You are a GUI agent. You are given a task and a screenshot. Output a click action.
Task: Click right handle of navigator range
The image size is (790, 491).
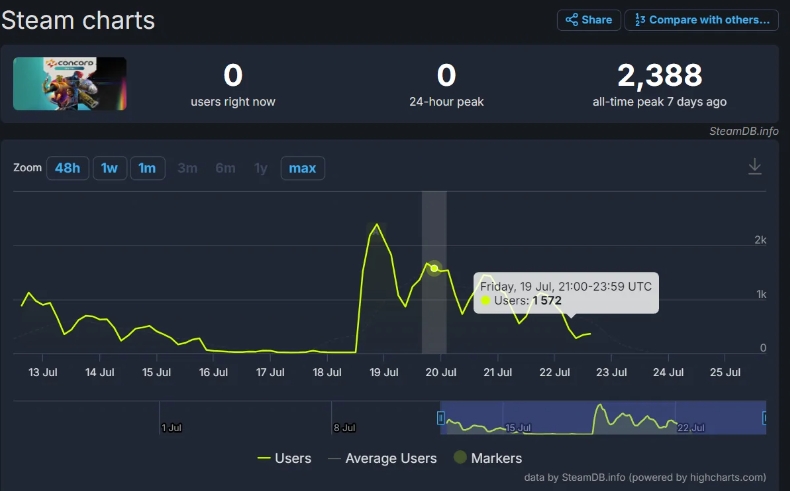coord(765,417)
